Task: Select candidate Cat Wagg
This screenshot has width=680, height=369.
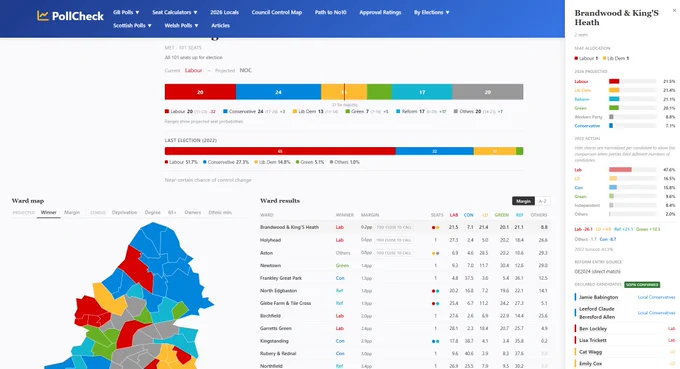Action: (590, 352)
